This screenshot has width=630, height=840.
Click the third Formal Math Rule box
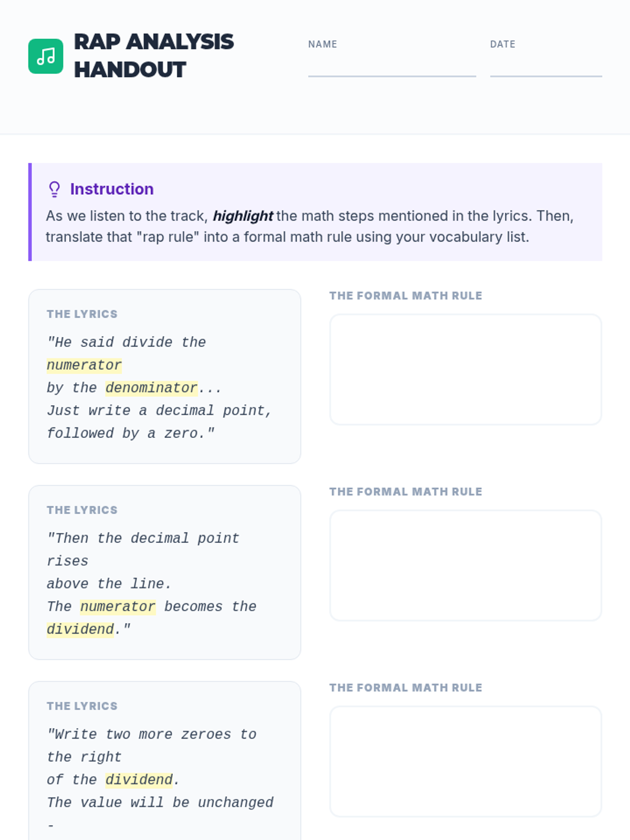(466, 761)
